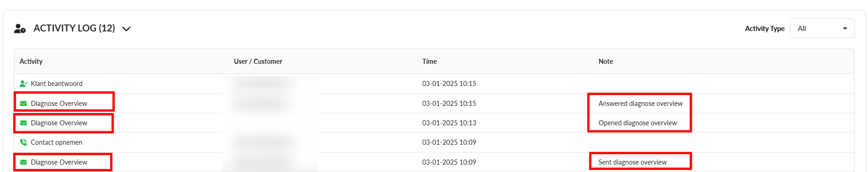Sort by the User / Customer column header

point(258,61)
